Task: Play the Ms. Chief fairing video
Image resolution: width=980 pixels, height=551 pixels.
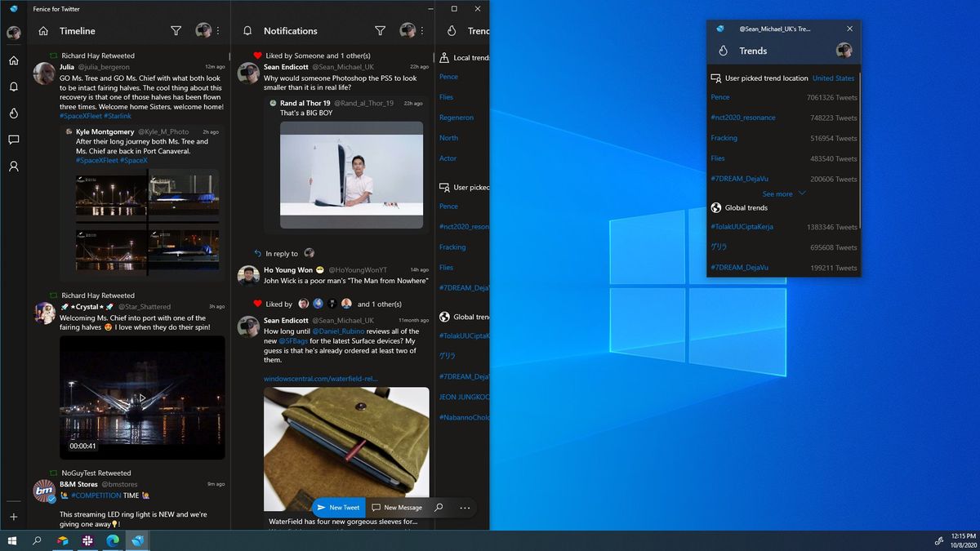Action: 142,398
